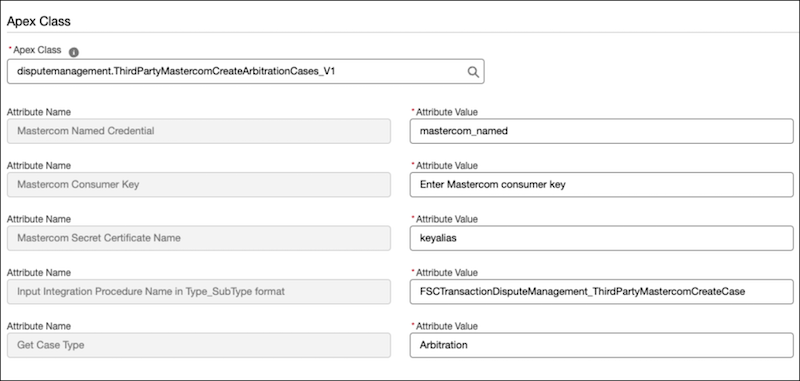800x381 pixels.
Task: Click Attribute Name label above Mastercom Named Credential
Action: pos(39,112)
